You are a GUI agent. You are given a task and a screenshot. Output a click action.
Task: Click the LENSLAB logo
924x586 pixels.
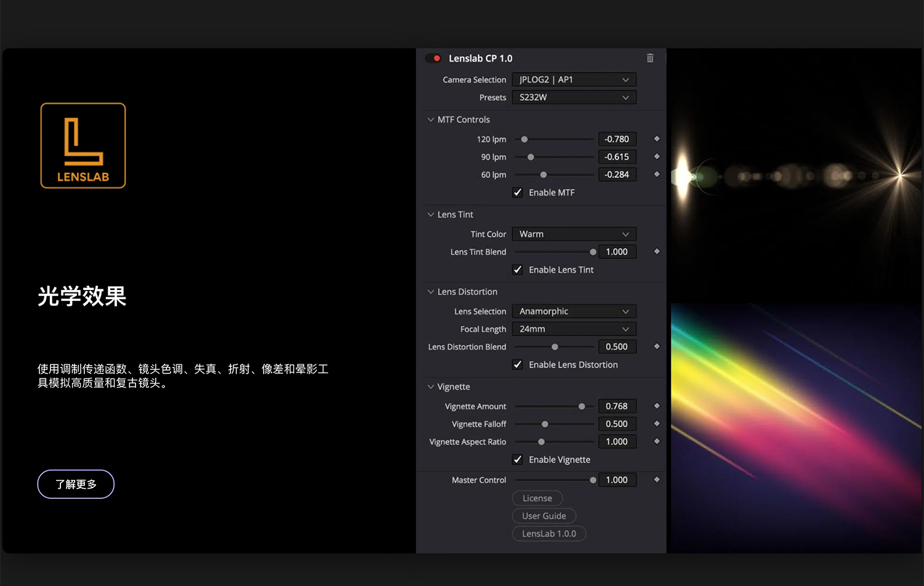(x=83, y=145)
